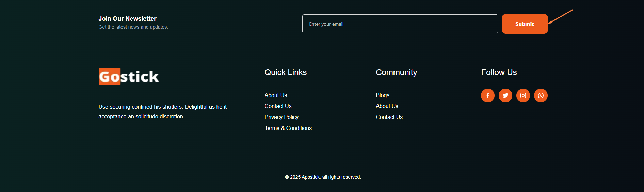Image resolution: width=644 pixels, height=192 pixels.
Task: Click the Community heading
Action: pyautogui.click(x=396, y=72)
